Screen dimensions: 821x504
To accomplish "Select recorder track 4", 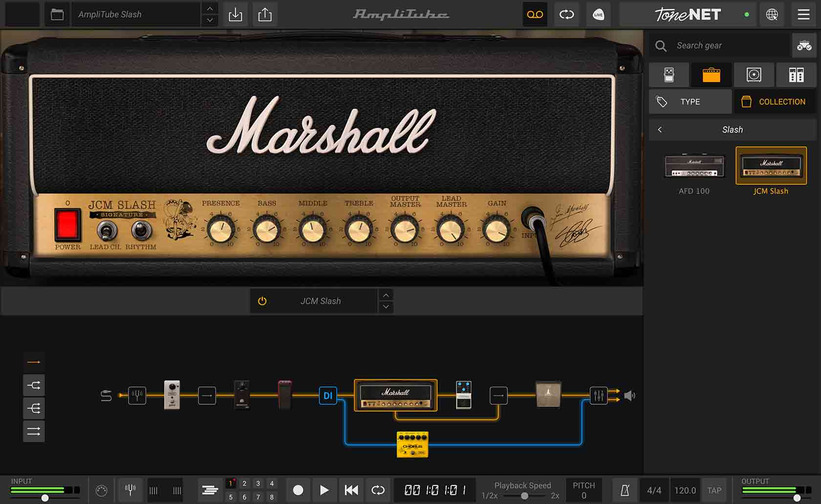I will 272,483.
